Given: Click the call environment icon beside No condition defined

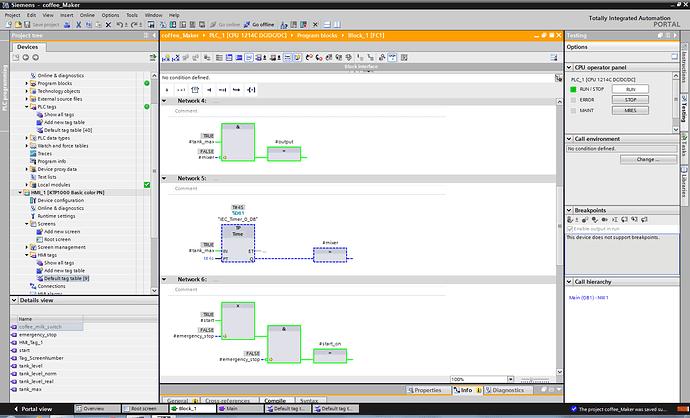Looking at the screenshot, I should [x=558, y=78].
